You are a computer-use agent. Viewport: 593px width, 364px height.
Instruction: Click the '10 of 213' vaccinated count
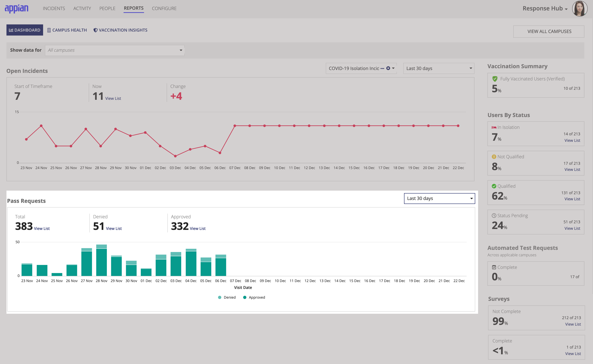tap(572, 88)
